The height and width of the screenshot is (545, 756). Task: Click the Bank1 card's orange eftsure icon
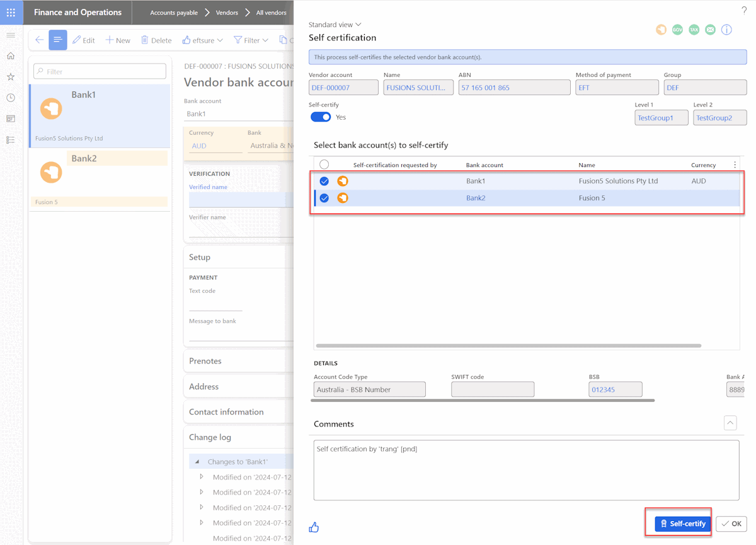[x=51, y=109]
